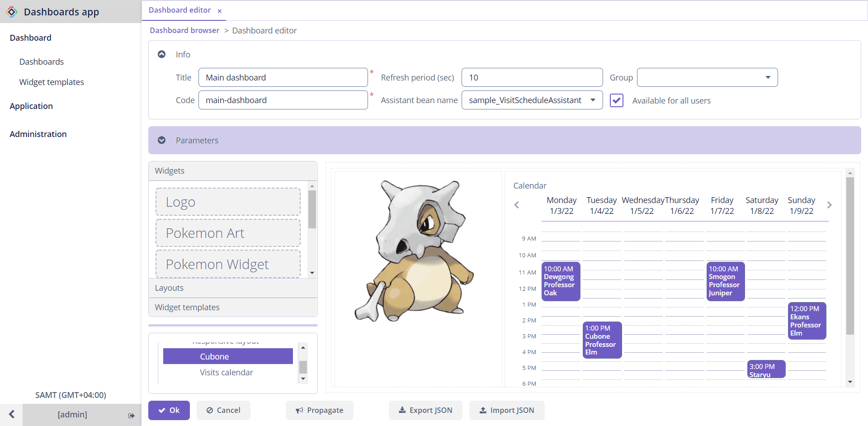Click the Monday 1/3/22 column header
The height and width of the screenshot is (426, 868).
[x=561, y=205]
